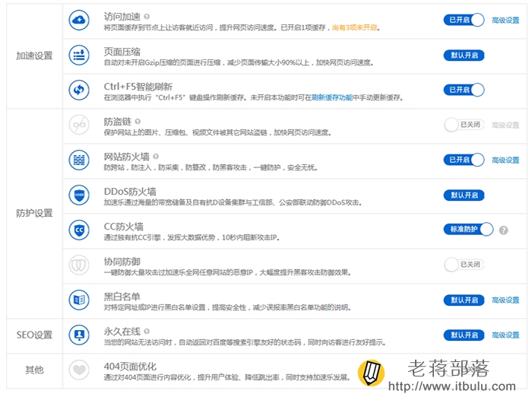Select the 防护设置 section label

[34, 213]
